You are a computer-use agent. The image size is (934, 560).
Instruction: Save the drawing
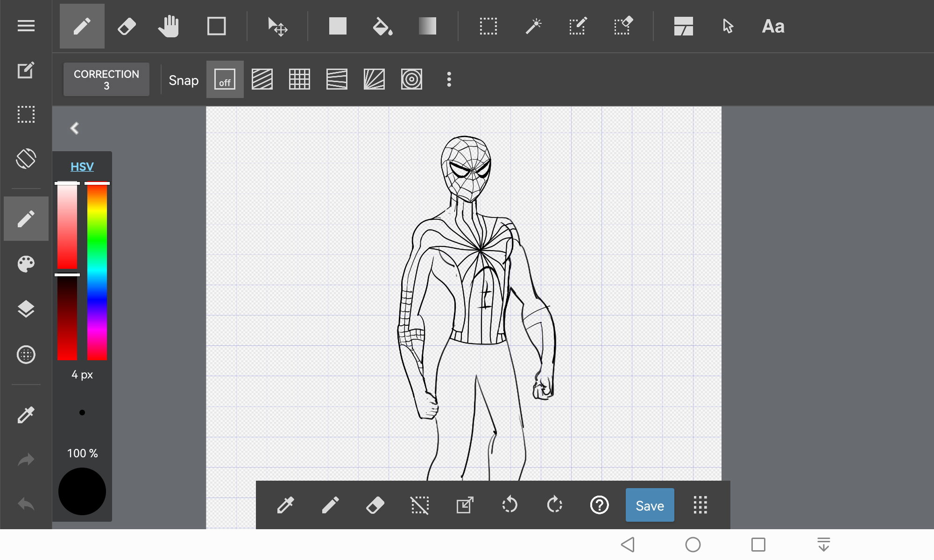pyautogui.click(x=650, y=505)
